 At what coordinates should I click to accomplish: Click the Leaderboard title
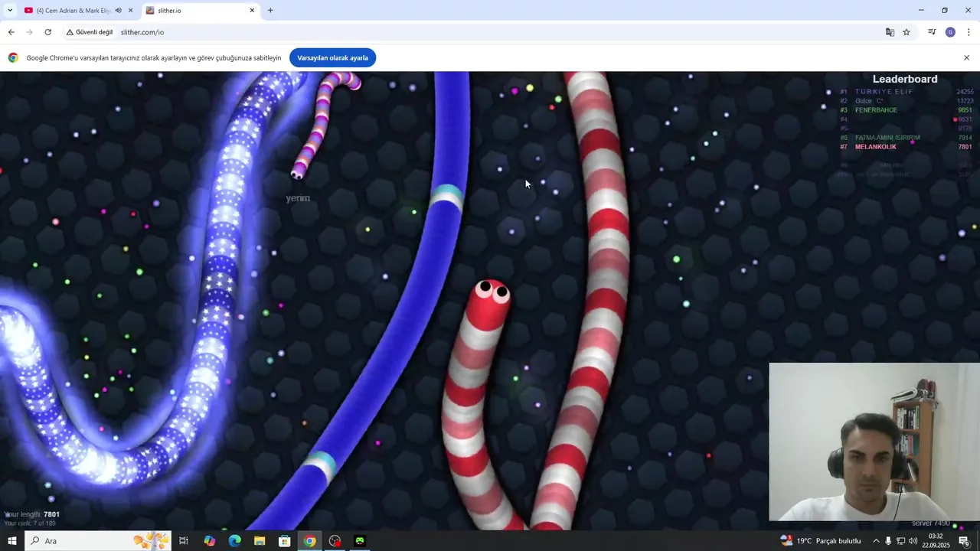pos(905,79)
